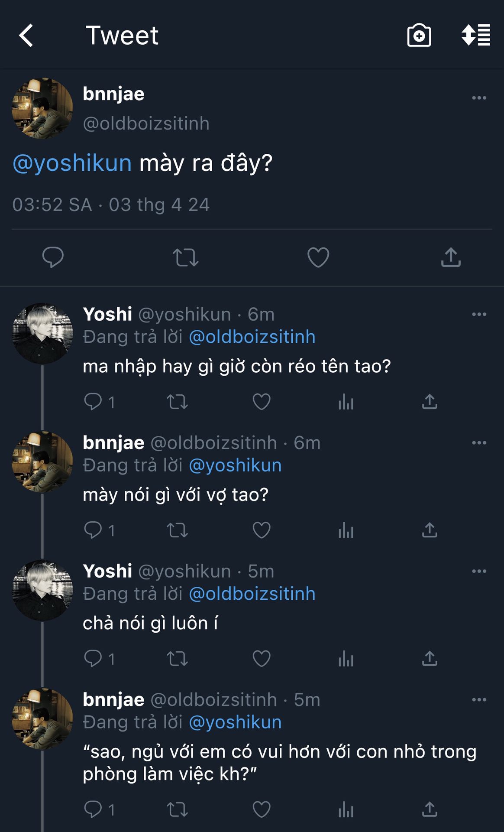Share the main bnnjae tweet
The height and width of the screenshot is (832, 504).
click(x=451, y=257)
